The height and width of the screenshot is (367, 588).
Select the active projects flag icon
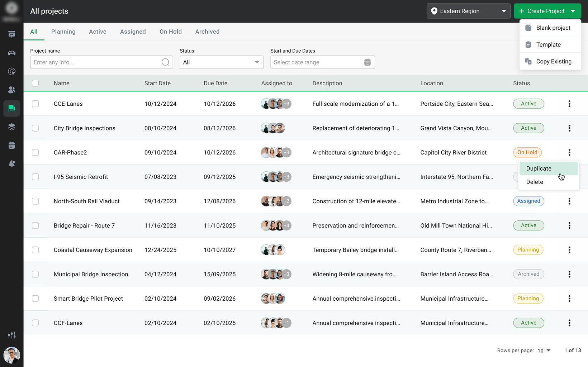(x=11, y=108)
